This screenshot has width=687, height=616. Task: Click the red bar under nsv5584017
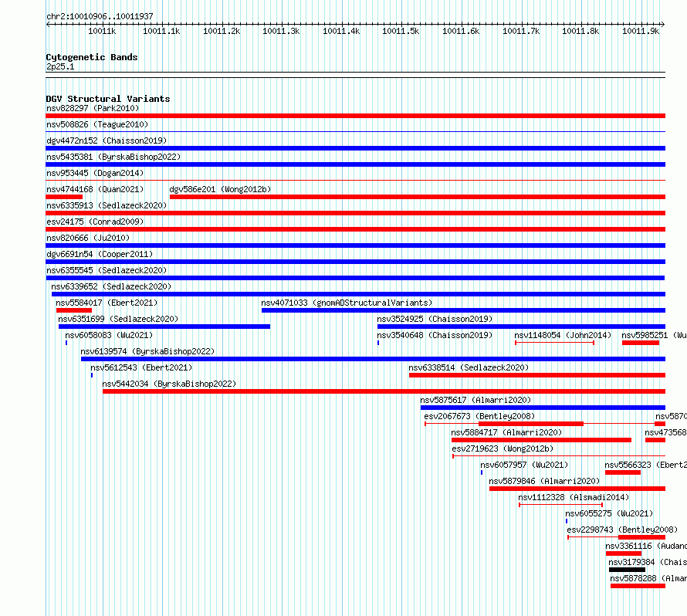74,310
